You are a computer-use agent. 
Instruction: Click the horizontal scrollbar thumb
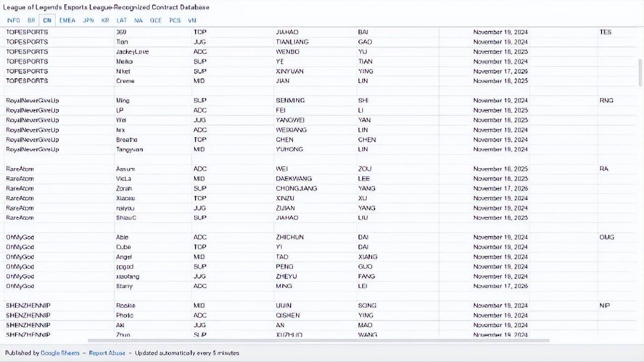[x=319, y=341]
